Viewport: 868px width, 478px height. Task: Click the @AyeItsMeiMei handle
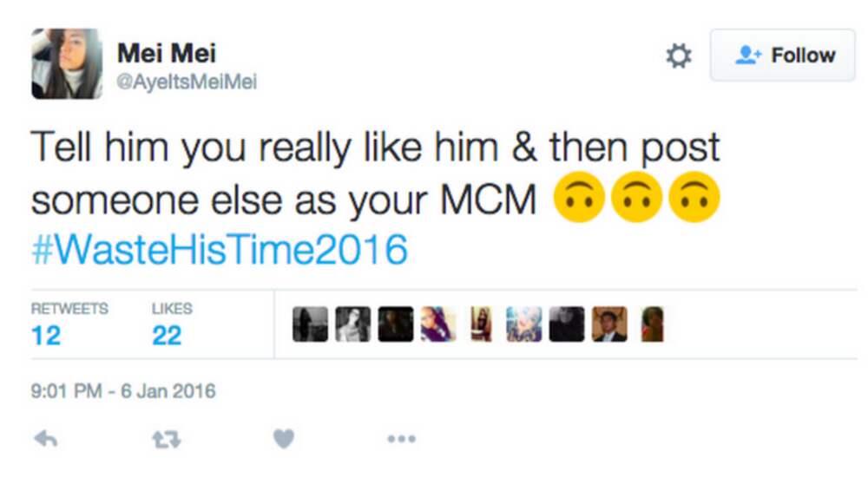[x=187, y=82]
